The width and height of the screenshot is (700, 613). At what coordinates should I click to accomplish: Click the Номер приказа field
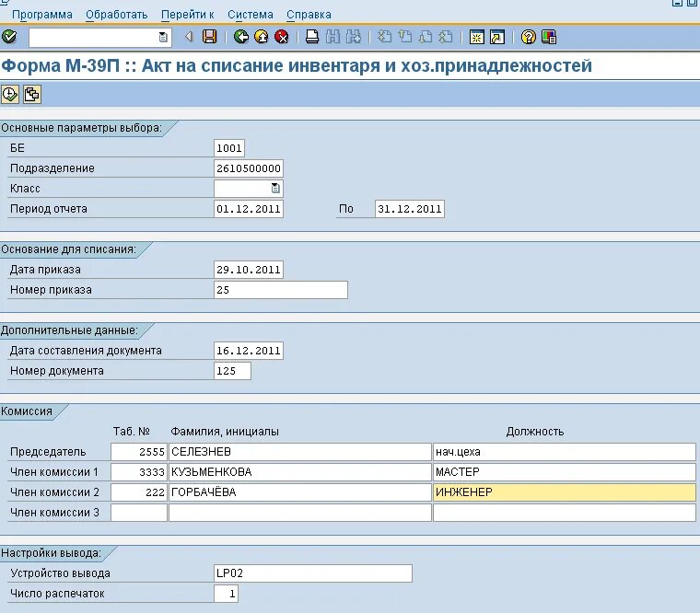tap(281, 290)
